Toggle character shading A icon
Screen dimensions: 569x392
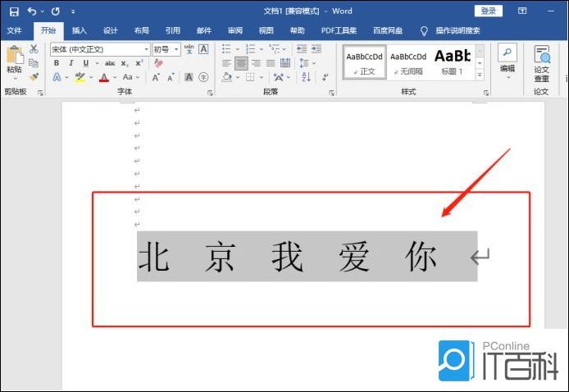189,77
